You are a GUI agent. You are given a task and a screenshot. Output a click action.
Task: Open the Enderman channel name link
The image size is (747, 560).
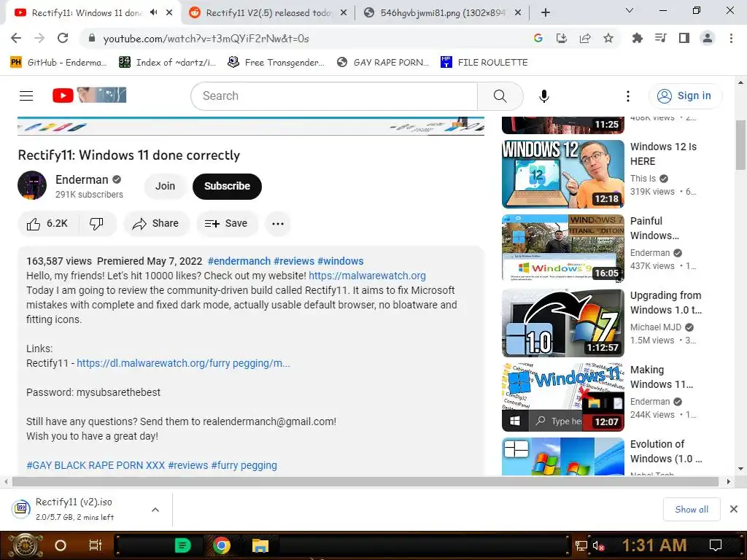82,179
